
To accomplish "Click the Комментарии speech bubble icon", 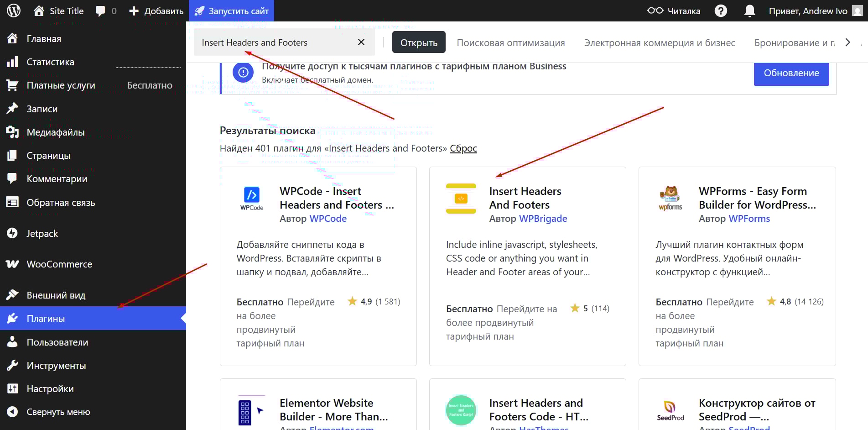I will pyautogui.click(x=12, y=178).
